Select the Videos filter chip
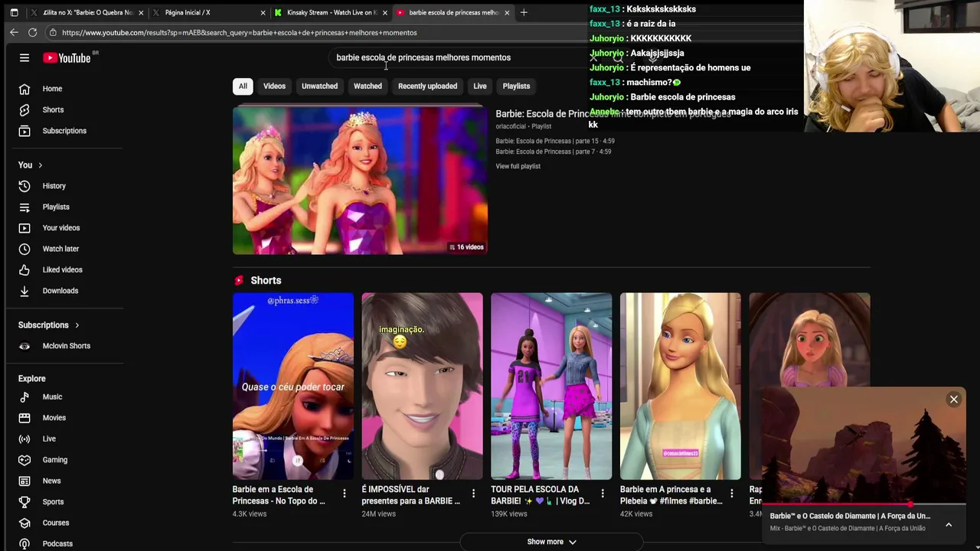980x551 pixels. (274, 86)
